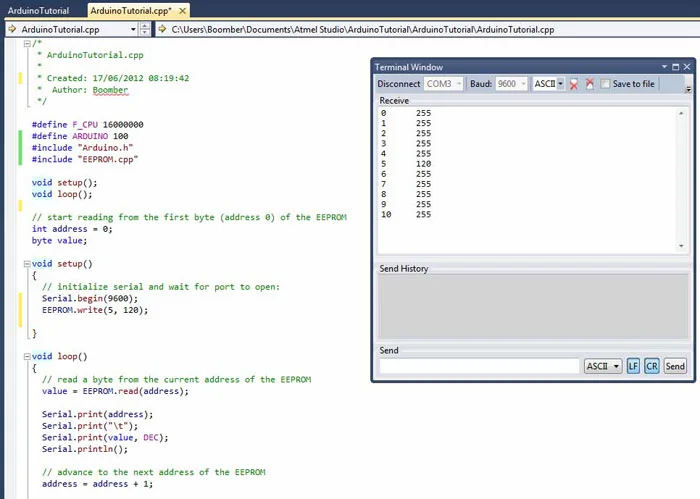Click the Receive pane scroll down arrow
The width and height of the screenshot is (700, 499).
681,246
